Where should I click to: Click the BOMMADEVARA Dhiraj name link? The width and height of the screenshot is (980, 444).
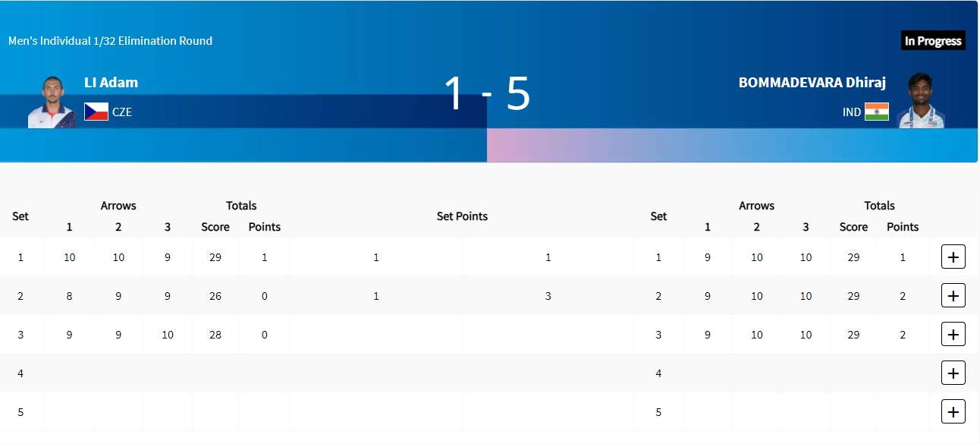tap(812, 83)
